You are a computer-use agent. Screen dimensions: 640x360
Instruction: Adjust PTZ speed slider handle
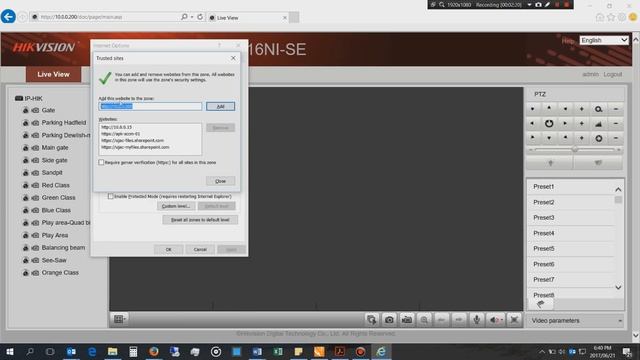(x=575, y=150)
